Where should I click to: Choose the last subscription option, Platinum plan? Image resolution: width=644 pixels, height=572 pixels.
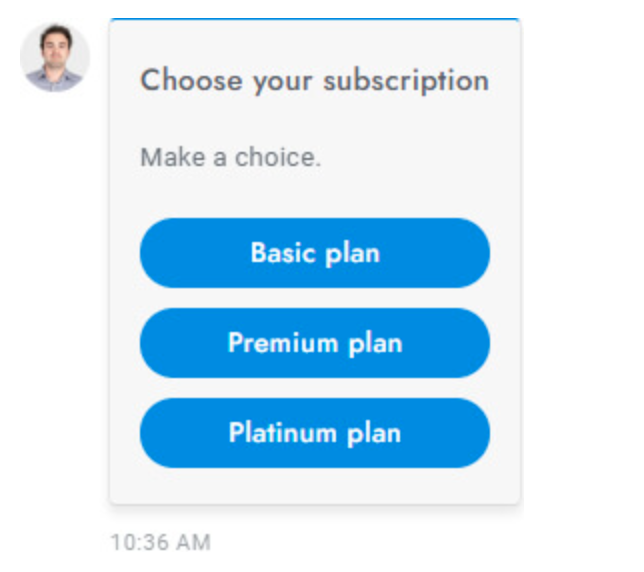tap(315, 433)
